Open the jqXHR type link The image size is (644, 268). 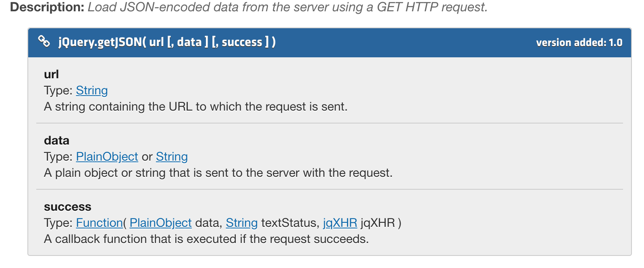click(x=340, y=223)
